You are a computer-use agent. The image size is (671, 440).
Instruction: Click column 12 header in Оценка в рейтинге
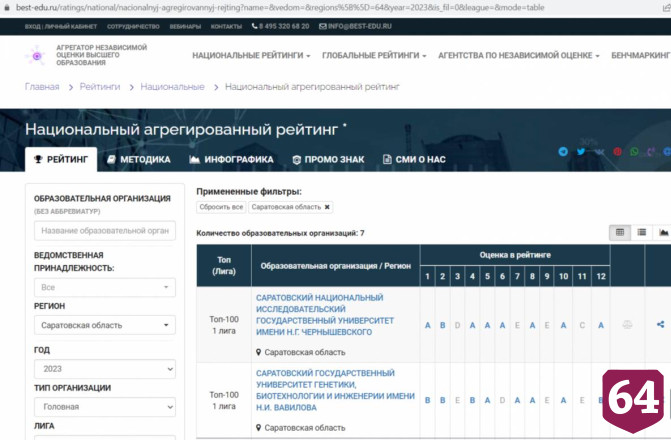(601, 276)
